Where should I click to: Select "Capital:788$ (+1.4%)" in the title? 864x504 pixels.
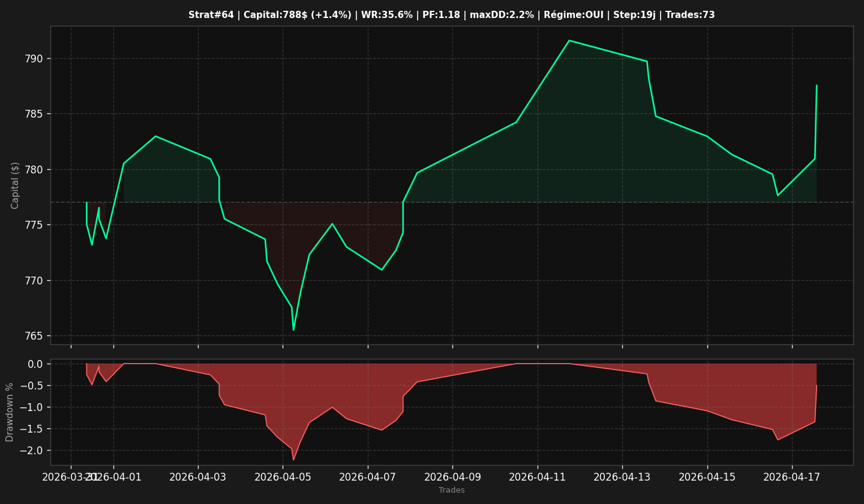[298, 15]
